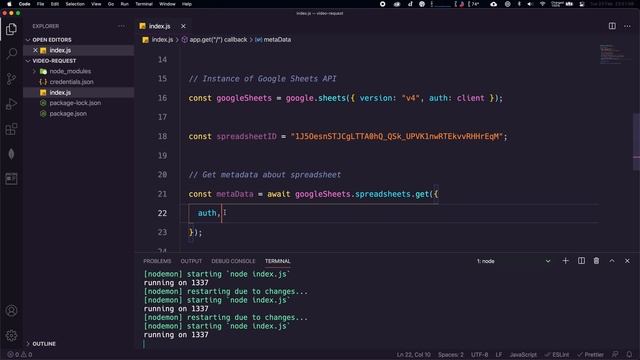The width and height of the screenshot is (640, 360).
Task: Open the Source Control view
Action: click(11, 78)
